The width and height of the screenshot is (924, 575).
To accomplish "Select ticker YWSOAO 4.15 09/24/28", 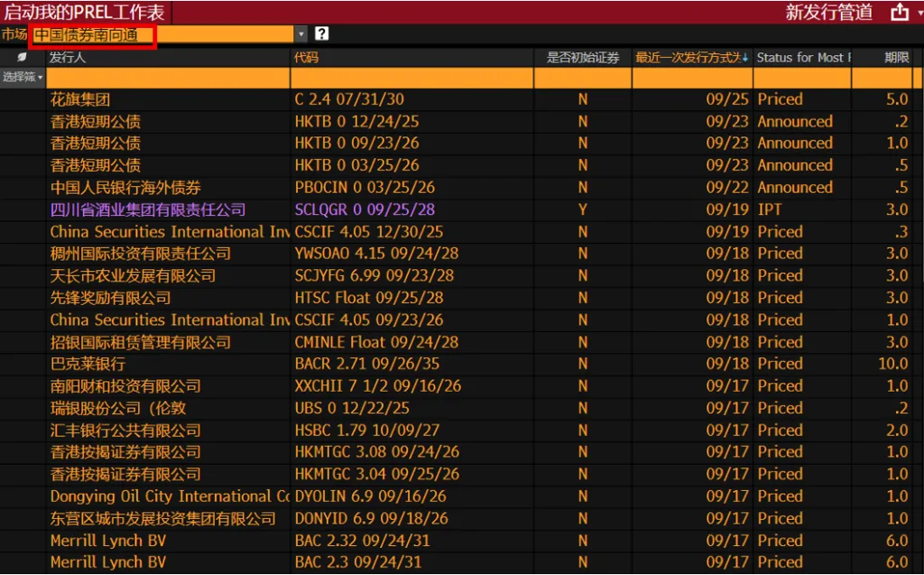I will pos(376,254).
